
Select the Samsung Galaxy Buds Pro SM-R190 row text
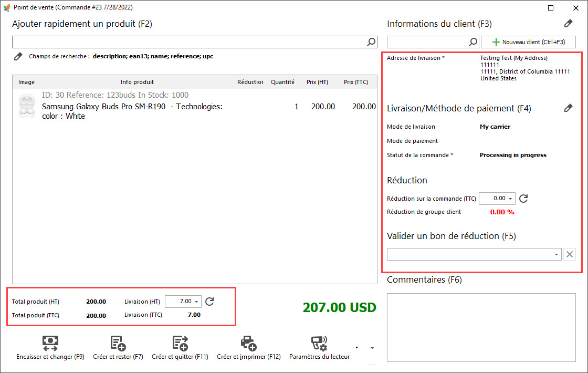(132, 111)
